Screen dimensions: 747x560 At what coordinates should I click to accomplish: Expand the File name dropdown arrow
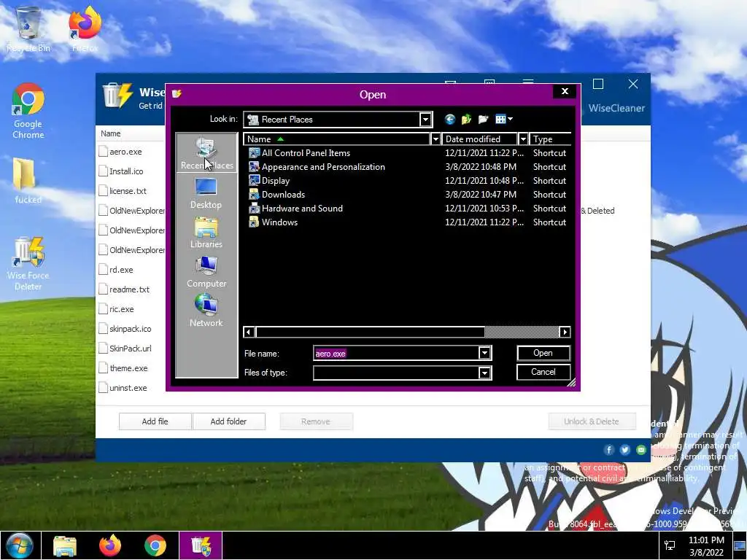[484, 353]
